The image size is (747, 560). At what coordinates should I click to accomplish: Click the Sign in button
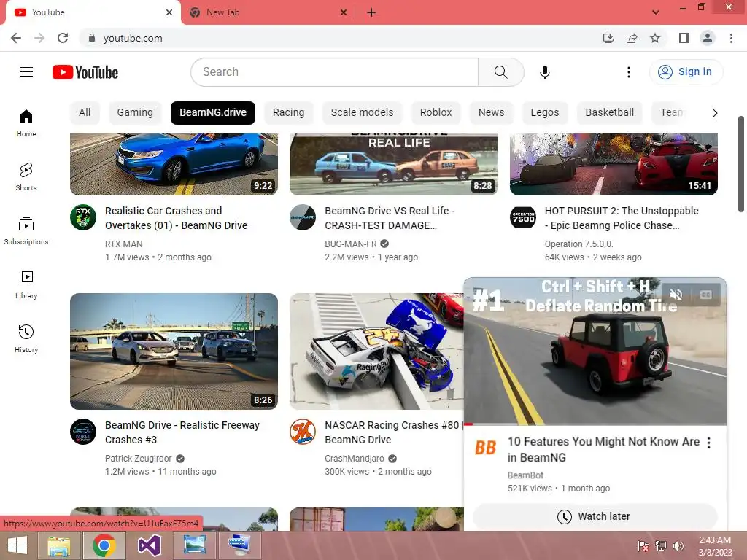pos(686,72)
